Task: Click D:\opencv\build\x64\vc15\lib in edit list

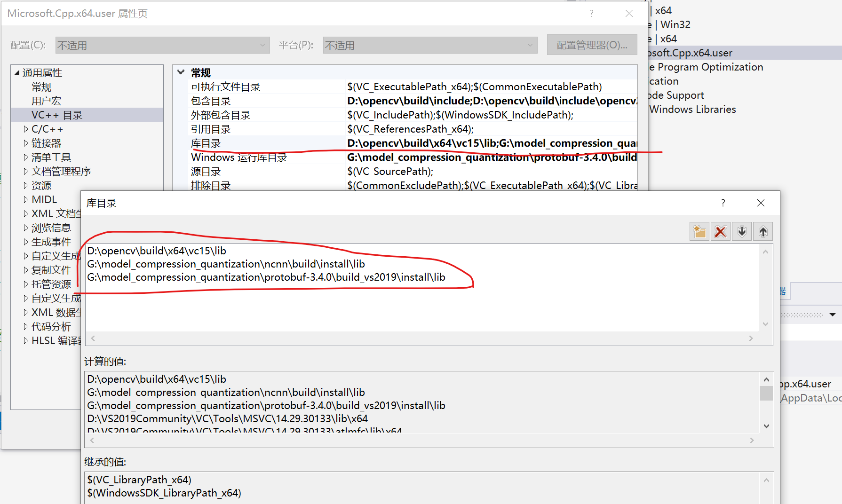Action: click(x=157, y=251)
